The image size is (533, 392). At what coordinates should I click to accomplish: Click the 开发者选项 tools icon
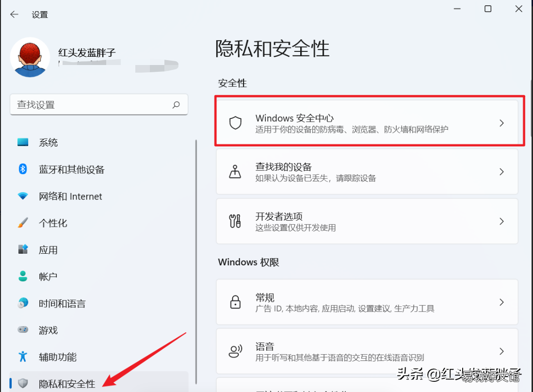(235, 221)
